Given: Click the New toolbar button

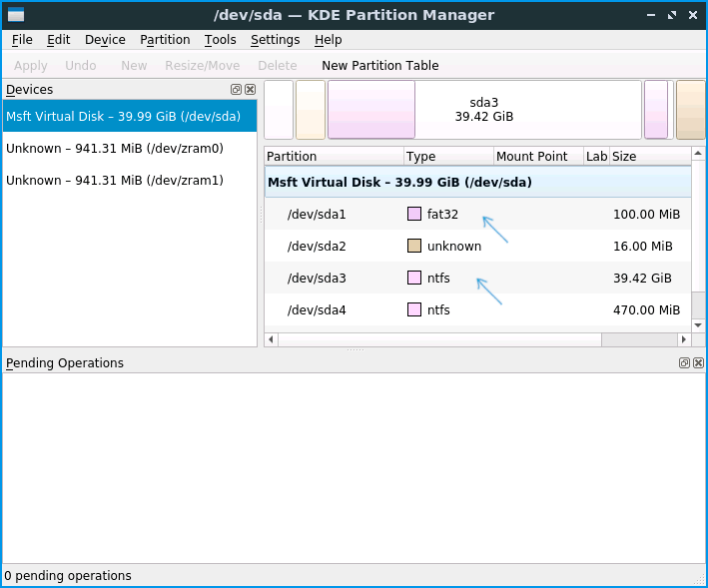Looking at the screenshot, I should 134,66.
